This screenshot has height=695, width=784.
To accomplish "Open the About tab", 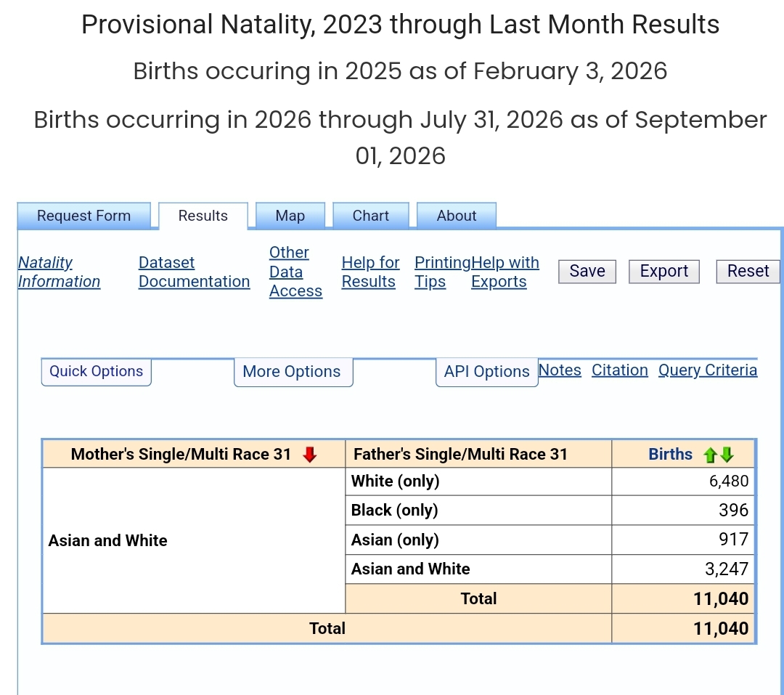I will pos(457,216).
